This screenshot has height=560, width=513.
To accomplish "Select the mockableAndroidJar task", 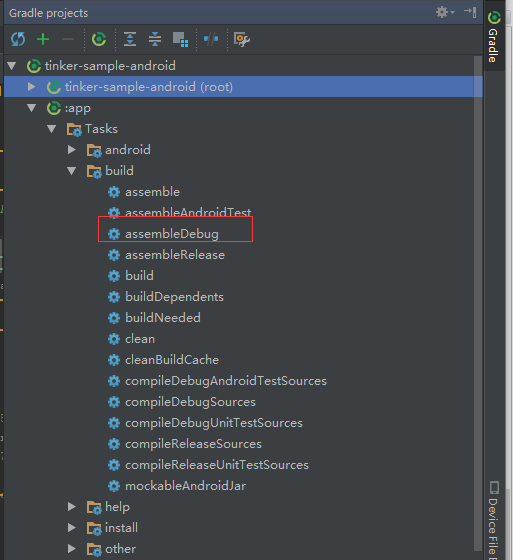I will click(185, 486).
